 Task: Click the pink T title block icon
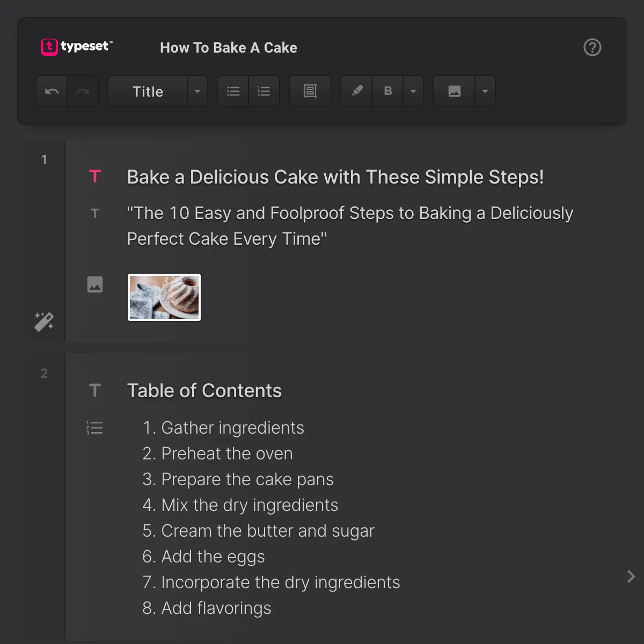tap(95, 177)
